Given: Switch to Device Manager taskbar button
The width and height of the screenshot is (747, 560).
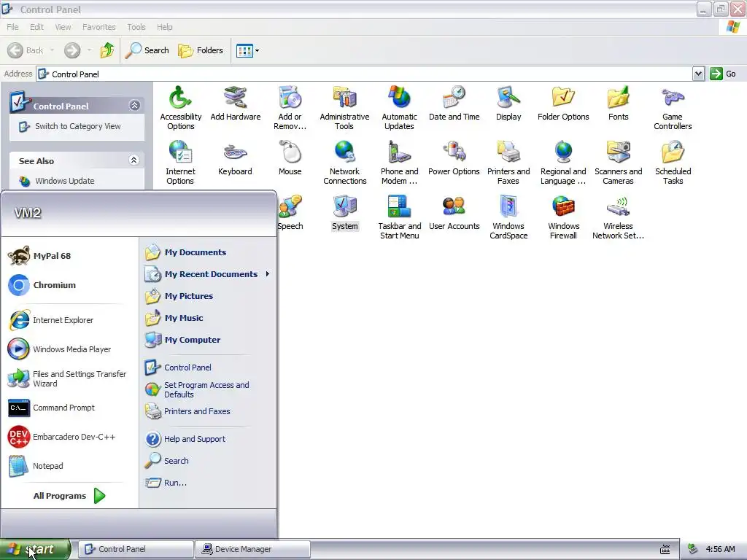Looking at the screenshot, I should pos(252,549).
